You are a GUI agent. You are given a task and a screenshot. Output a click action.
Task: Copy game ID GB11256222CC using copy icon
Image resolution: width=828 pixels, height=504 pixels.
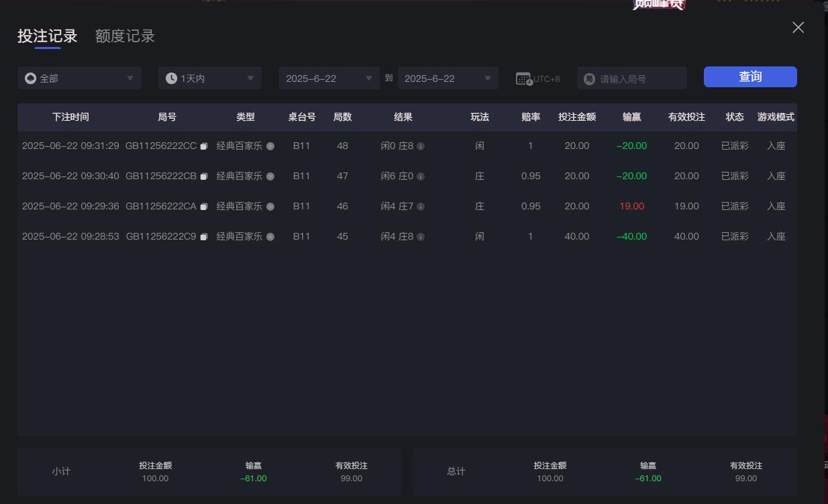point(205,146)
